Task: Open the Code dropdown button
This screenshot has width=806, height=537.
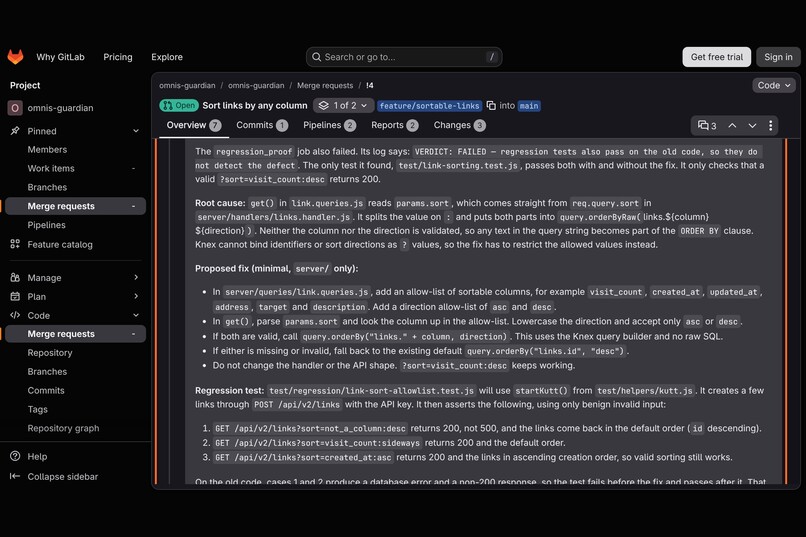Action: tap(774, 85)
